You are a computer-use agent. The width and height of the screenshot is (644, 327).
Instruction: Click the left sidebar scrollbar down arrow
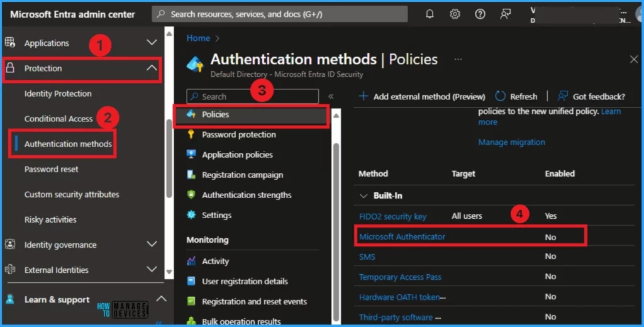tap(169, 272)
